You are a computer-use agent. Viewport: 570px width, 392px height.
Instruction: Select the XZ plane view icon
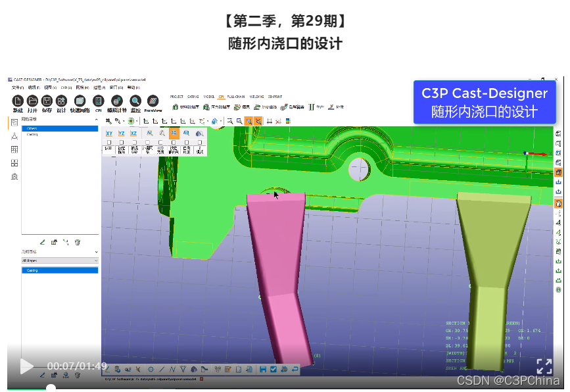coord(133,134)
